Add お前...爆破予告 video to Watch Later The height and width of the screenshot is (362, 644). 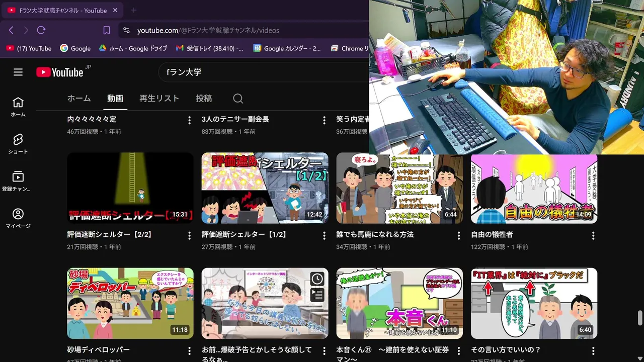point(317,279)
